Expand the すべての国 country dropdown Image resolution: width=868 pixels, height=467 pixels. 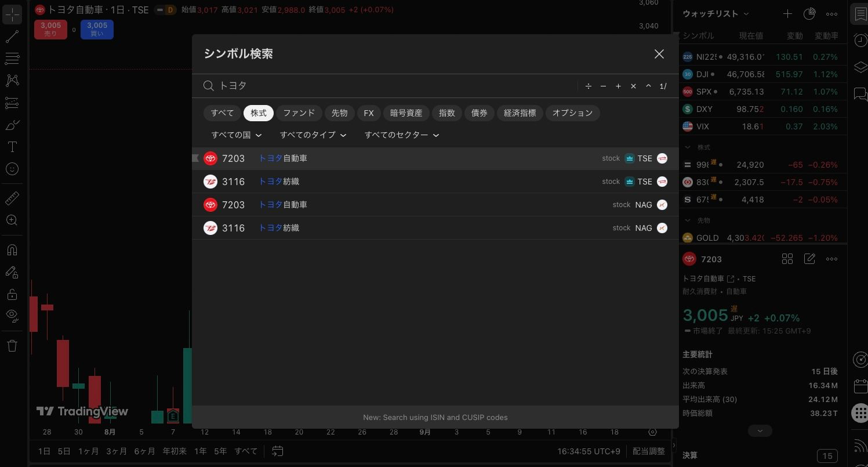(x=237, y=135)
